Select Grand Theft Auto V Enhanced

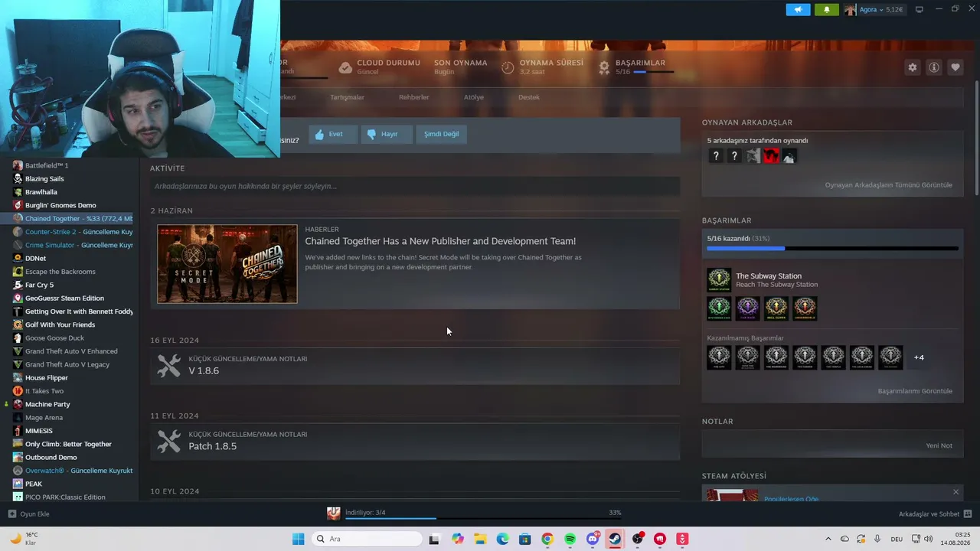tap(69, 351)
